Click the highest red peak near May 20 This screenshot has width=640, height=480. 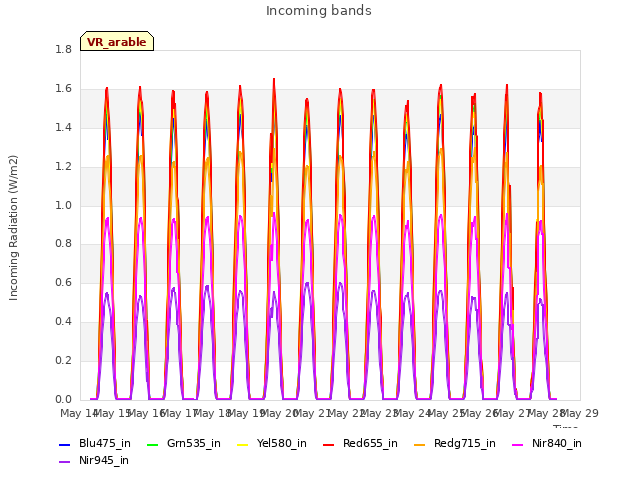coord(274,80)
